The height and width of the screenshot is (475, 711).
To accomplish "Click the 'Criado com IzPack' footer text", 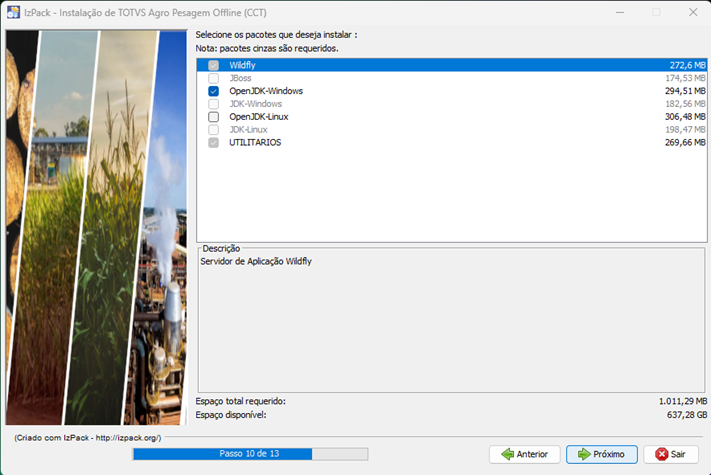I will (88, 438).
